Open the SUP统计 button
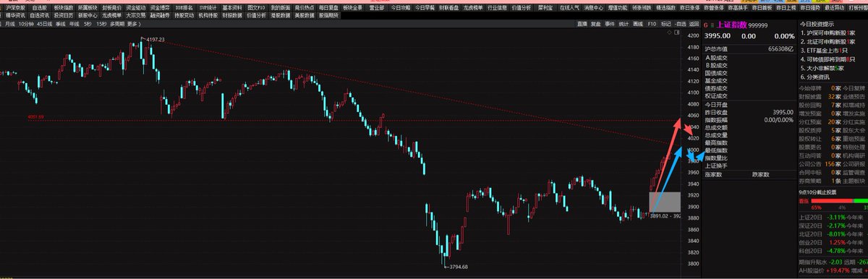Screen dimensions: 868x279 coord(208,7)
